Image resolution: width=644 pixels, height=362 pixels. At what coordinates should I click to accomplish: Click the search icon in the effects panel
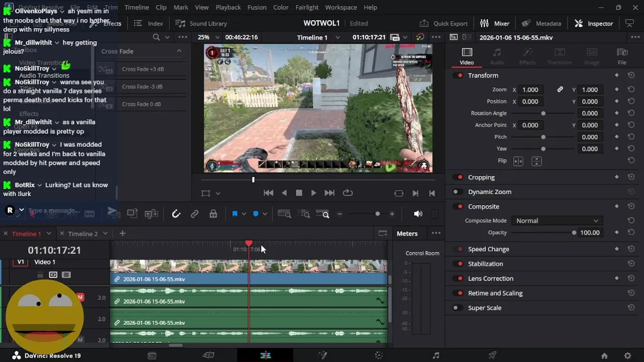(x=156, y=37)
